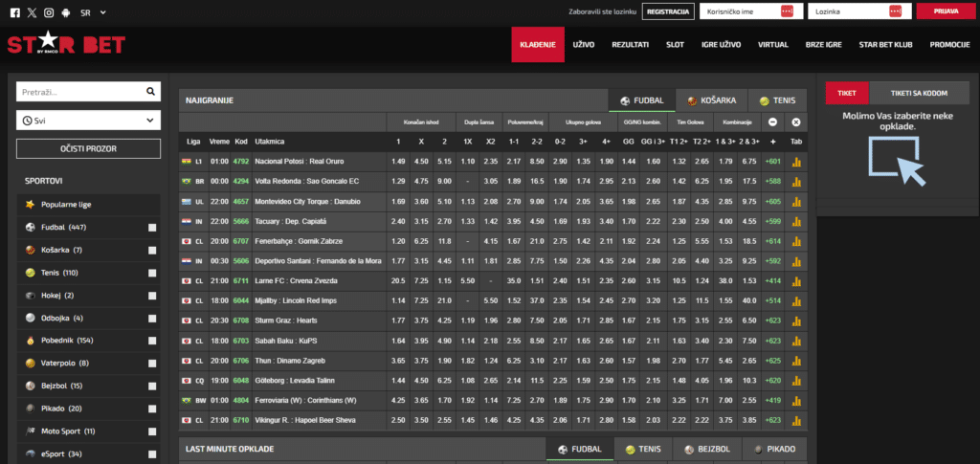Switch Najigranije to Košarka tab
Viewport: 980px width, 464px height.
coord(711,100)
